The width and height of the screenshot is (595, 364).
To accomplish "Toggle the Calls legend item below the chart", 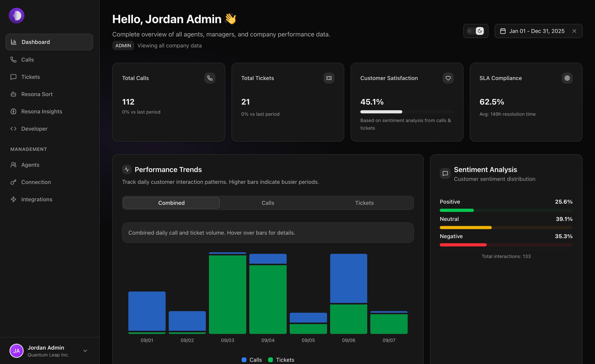I will (x=251, y=360).
